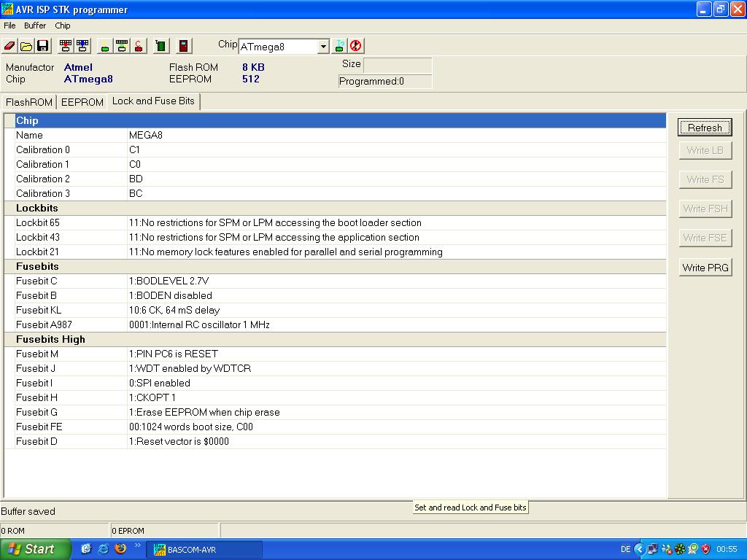747x560 pixels.
Task: Open the File menu
Action: 9,26
